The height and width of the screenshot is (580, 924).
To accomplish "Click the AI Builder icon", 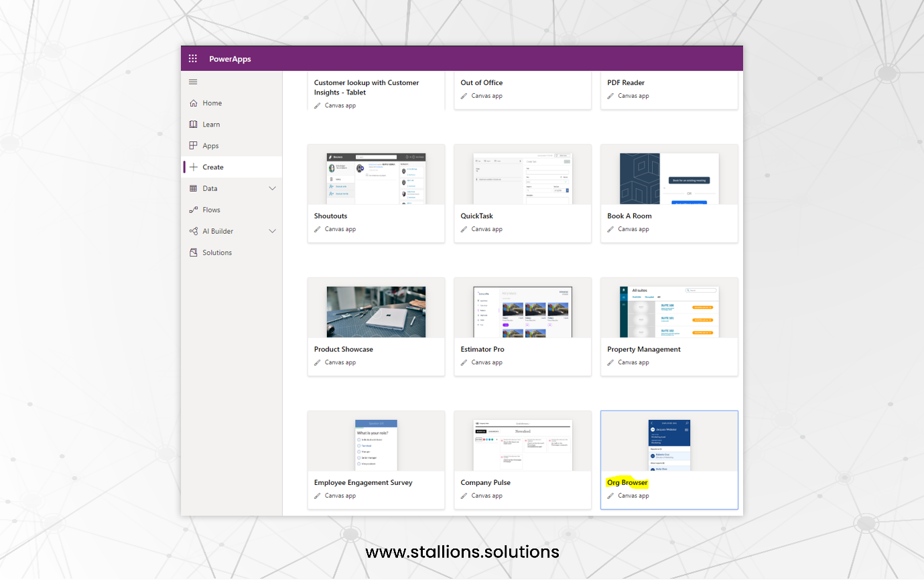I will click(194, 232).
